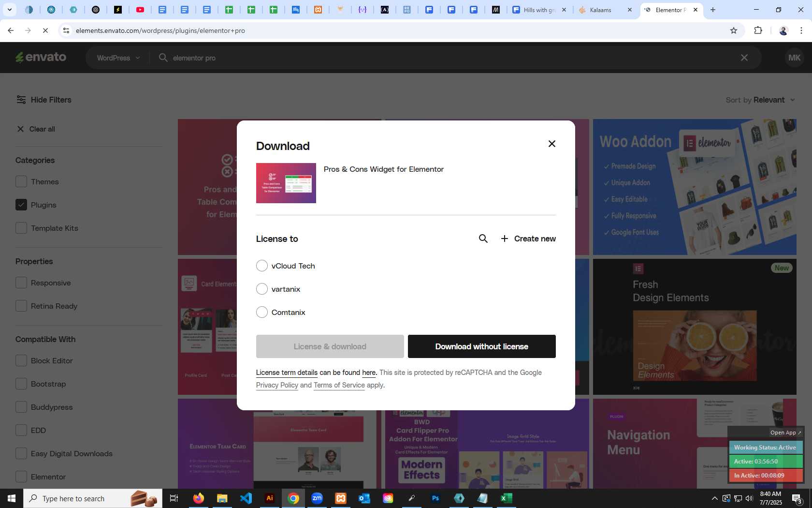Image resolution: width=812 pixels, height=508 pixels.
Task: Stop page loading with X button
Action: tap(45, 30)
